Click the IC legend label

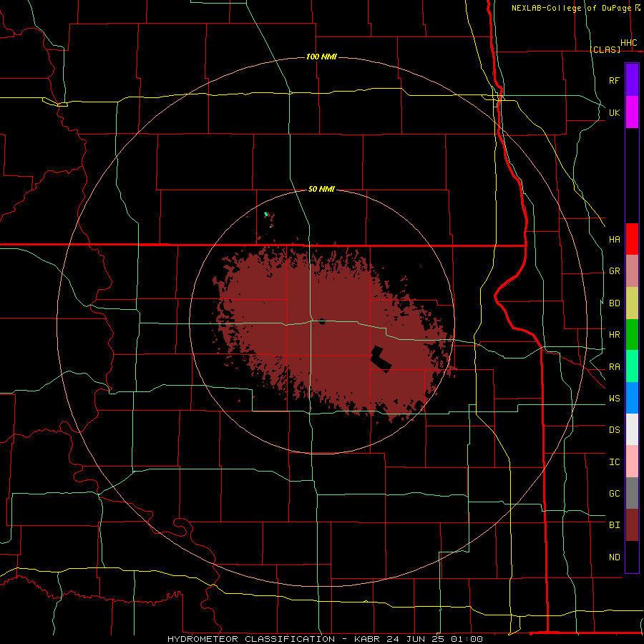coord(614,462)
